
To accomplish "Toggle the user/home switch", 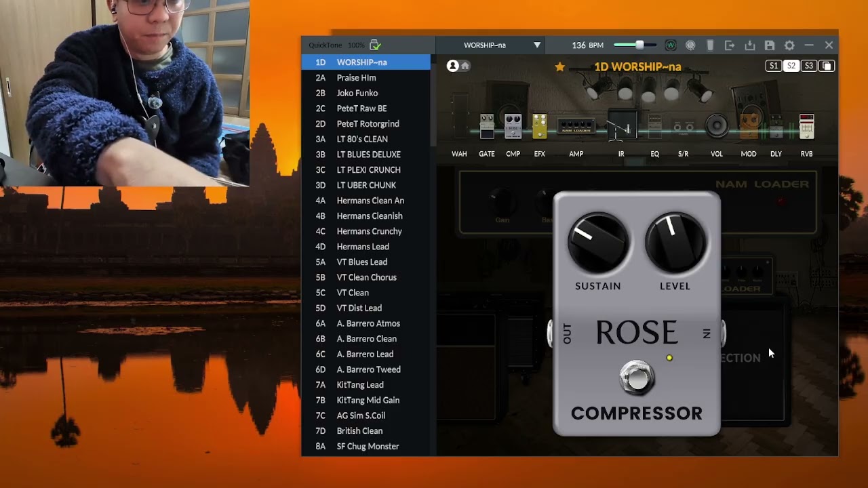I will click(x=458, y=66).
